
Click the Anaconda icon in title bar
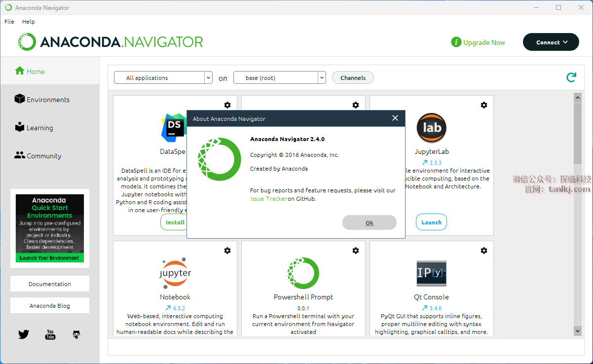pyautogui.click(x=8, y=7)
